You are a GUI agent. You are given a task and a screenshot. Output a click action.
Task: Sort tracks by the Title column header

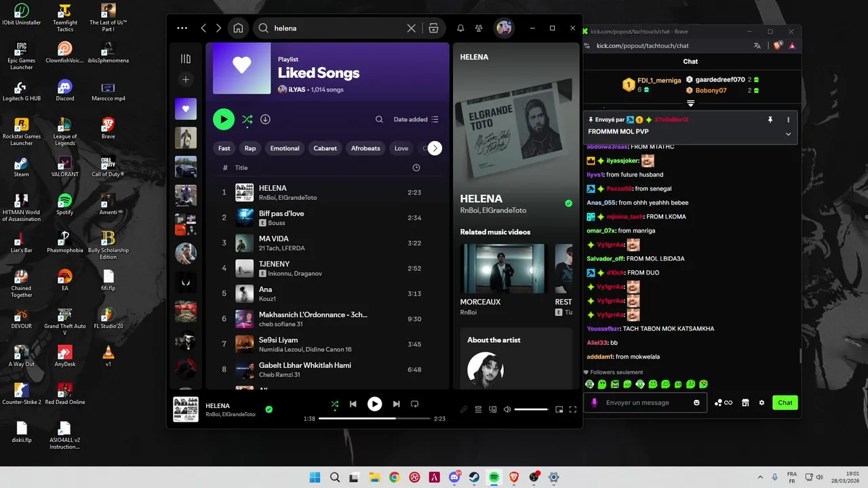(241, 167)
